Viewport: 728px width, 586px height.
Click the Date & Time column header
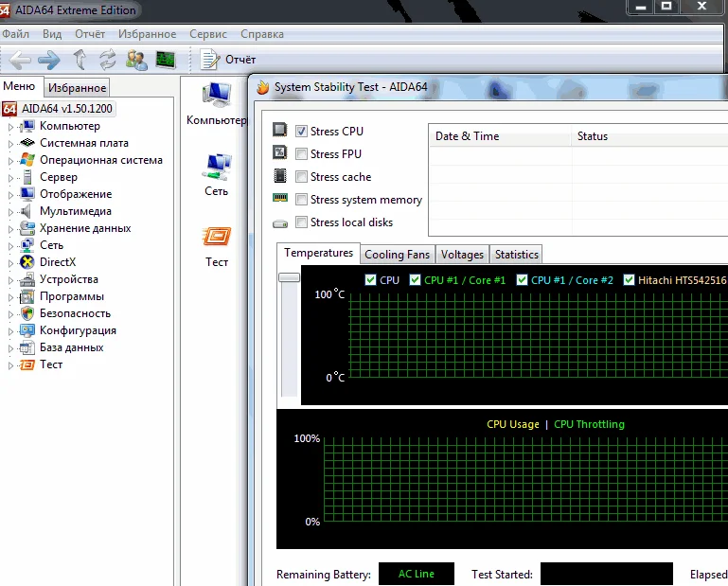tap(500, 136)
